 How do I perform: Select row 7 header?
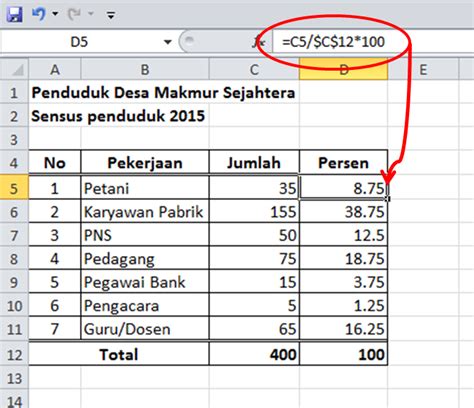[x=14, y=235]
